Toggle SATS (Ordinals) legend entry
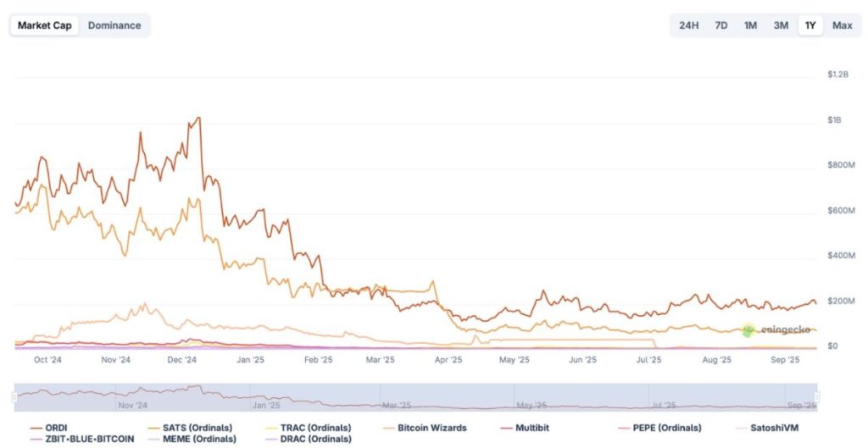This screenshot has width=868, height=448. coord(190,428)
